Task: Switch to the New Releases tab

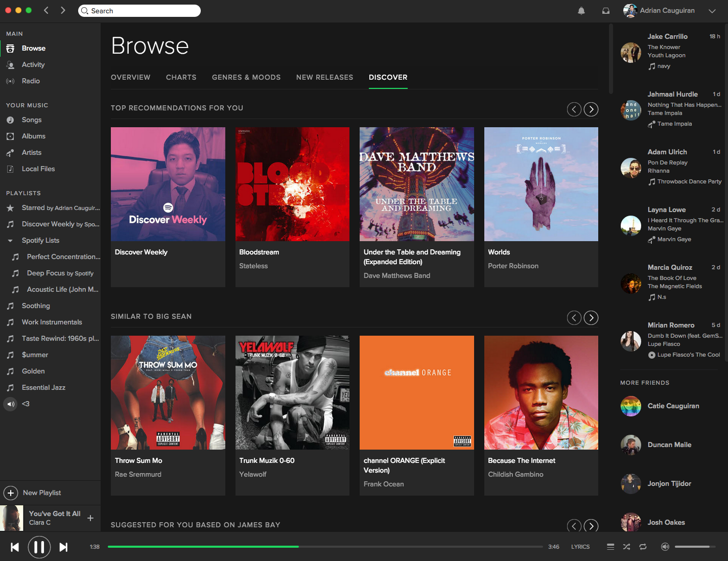Action: pyautogui.click(x=324, y=77)
